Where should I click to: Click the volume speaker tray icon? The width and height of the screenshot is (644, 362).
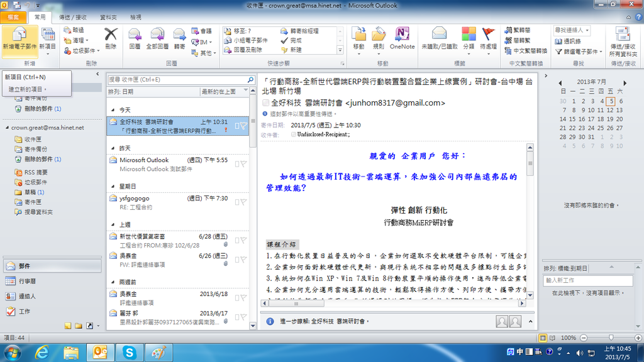pos(579,353)
